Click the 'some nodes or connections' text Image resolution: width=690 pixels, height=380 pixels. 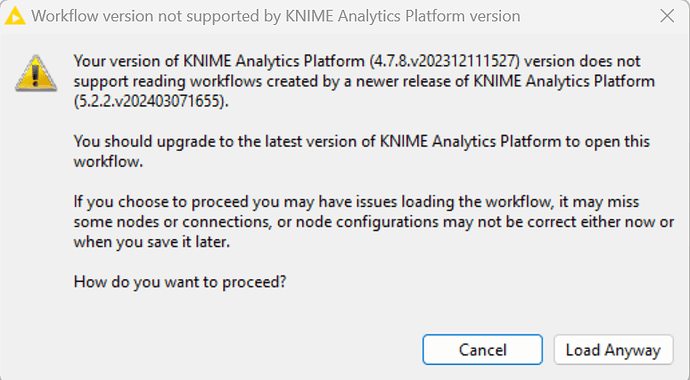pos(172,222)
